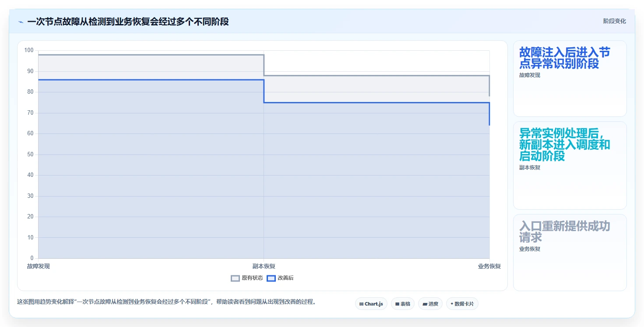Click the 0 y-axis value
Viewport: 644px width, 327px height.
(x=32, y=258)
